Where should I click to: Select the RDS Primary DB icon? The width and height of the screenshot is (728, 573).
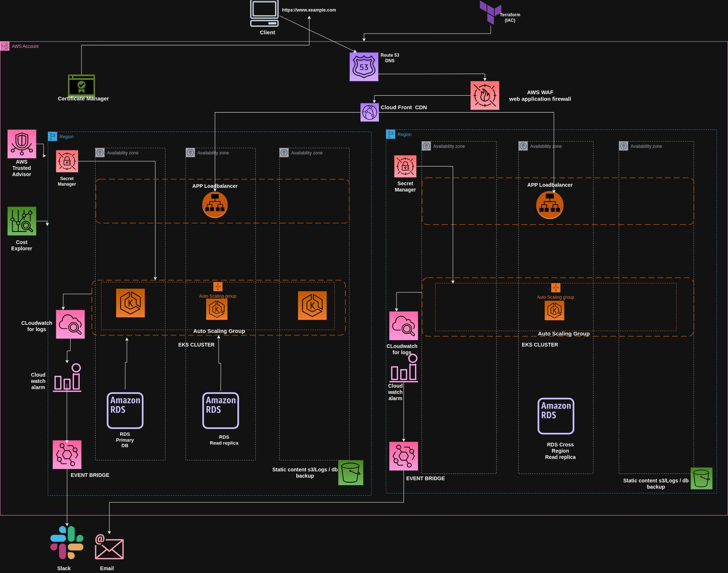125,411
